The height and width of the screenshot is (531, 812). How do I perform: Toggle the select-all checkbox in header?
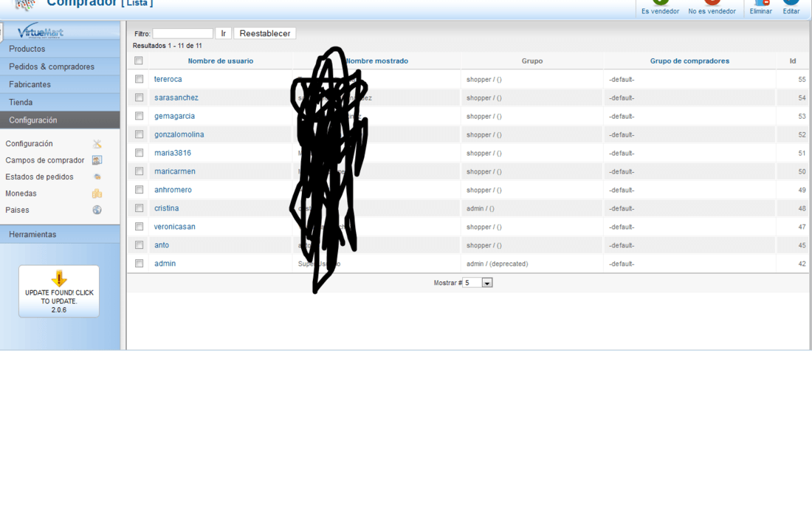[x=138, y=61]
